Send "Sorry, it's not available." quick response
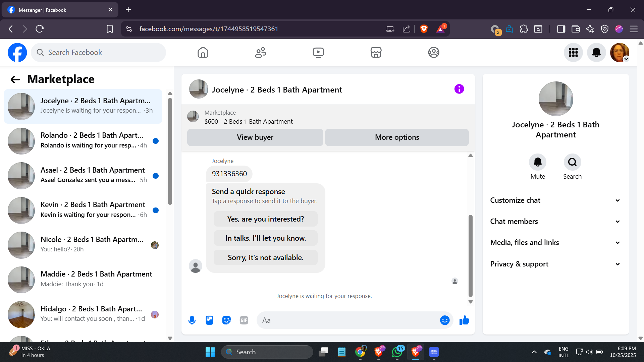 pos(265,258)
